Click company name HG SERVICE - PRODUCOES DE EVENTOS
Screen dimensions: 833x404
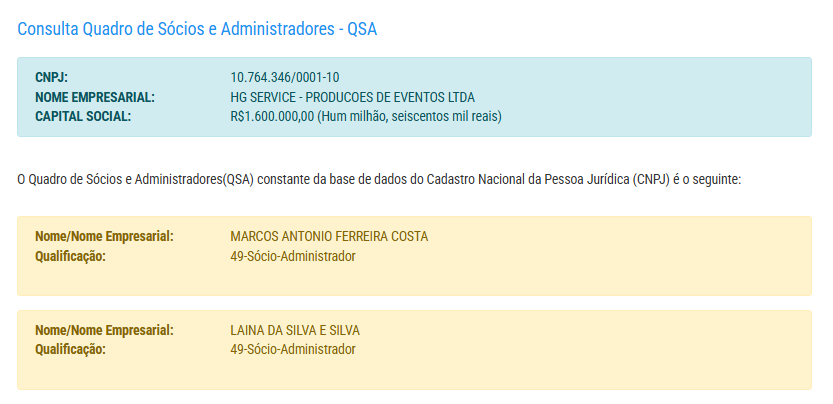point(352,97)
